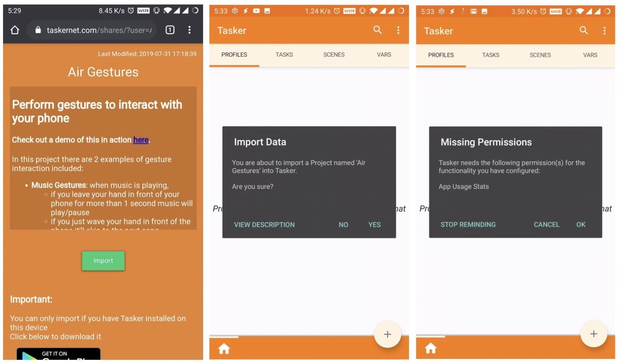
Task: Tap the green Import button
Action: tap(103, 261)
